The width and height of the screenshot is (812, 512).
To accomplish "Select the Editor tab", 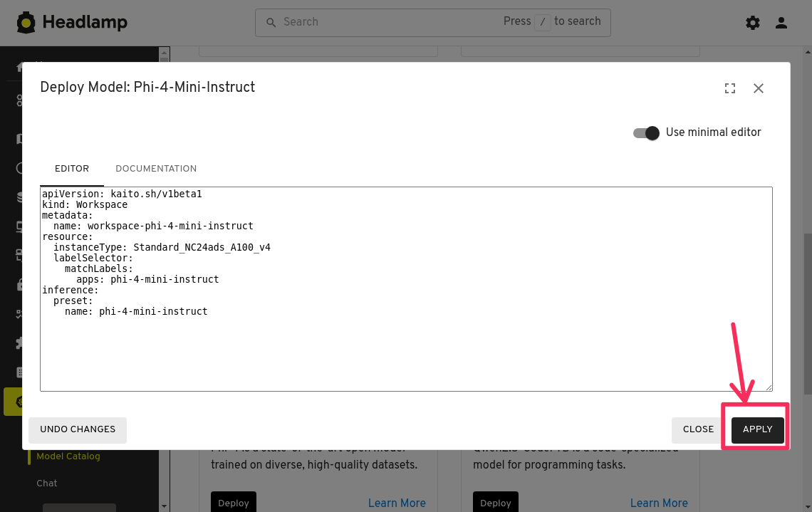I will coord(72,169).
